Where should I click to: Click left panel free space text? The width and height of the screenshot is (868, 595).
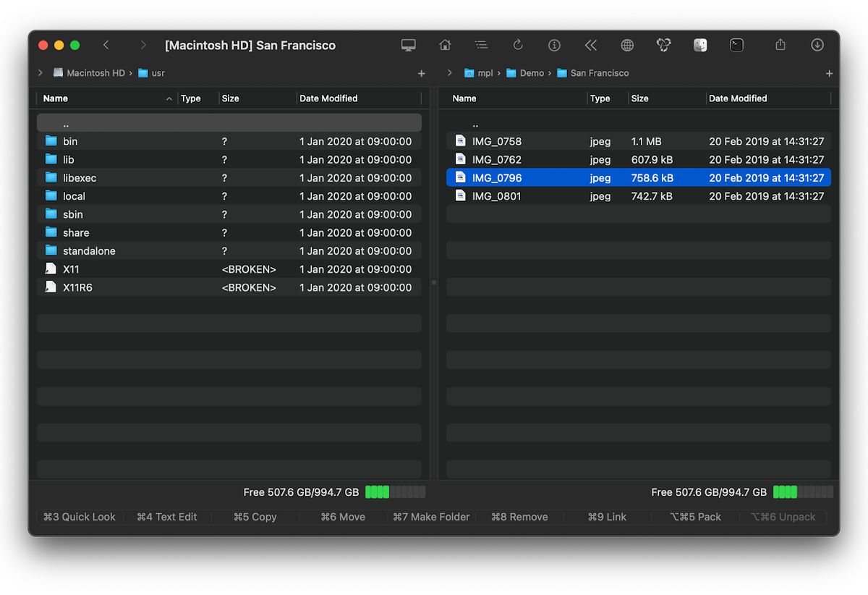click(301, 492)
